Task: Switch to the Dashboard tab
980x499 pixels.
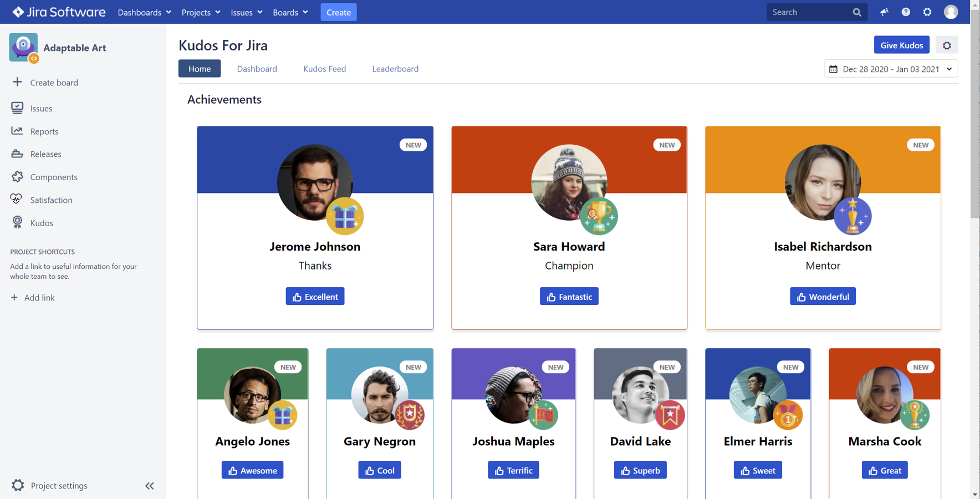Action: click(257, 69)
